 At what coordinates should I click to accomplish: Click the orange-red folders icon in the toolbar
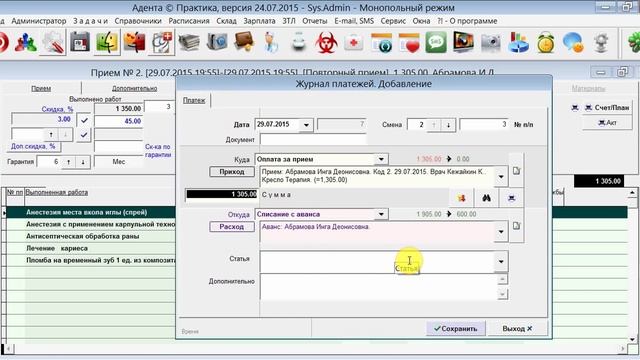coord(134,42)
